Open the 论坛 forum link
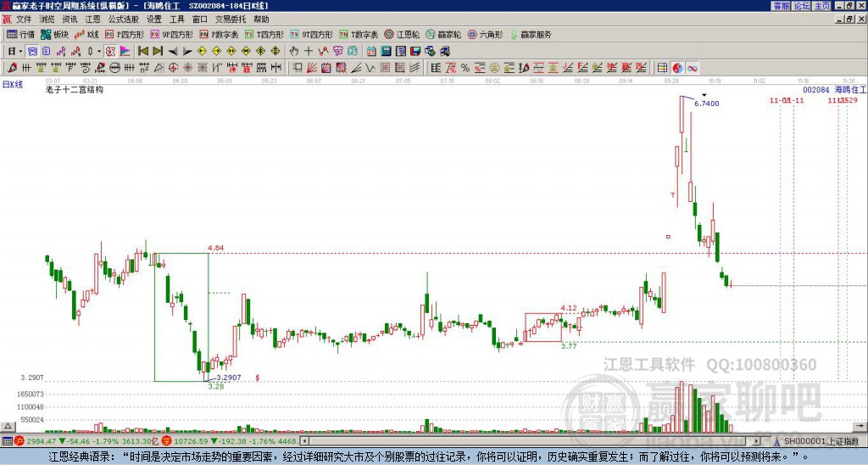The image size is (868, 465). 802,6
